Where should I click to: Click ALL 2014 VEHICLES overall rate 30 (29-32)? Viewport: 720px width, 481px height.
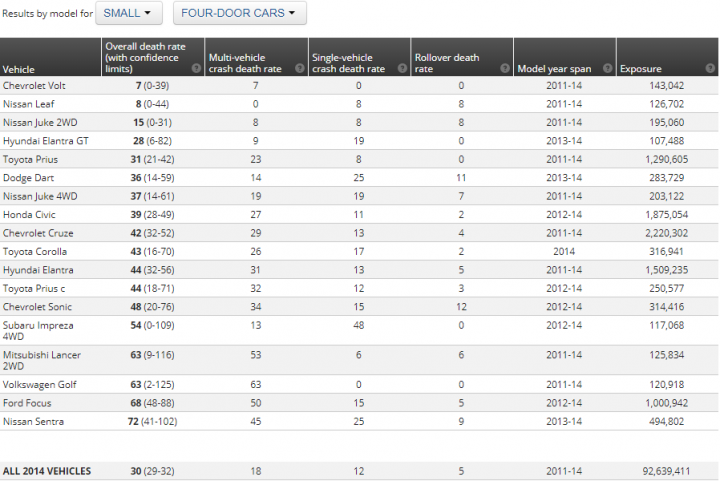[152, 471]
